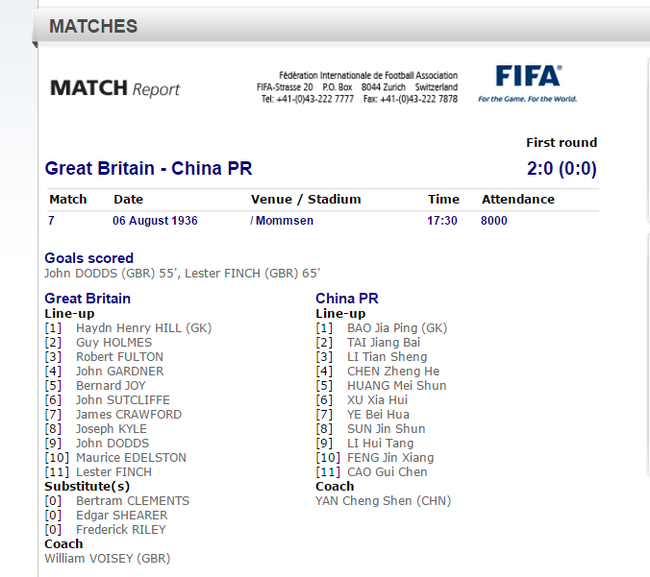This screenshot has height=577, width=650.
Task: Click the 17:30 match time
Action: [x=443, y=220]
